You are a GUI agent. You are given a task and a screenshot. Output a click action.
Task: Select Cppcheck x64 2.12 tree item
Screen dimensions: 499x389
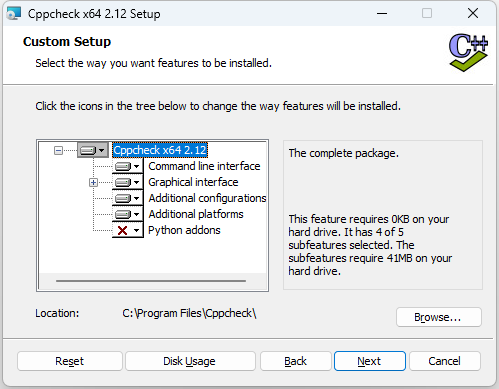[x=160, y=150]
